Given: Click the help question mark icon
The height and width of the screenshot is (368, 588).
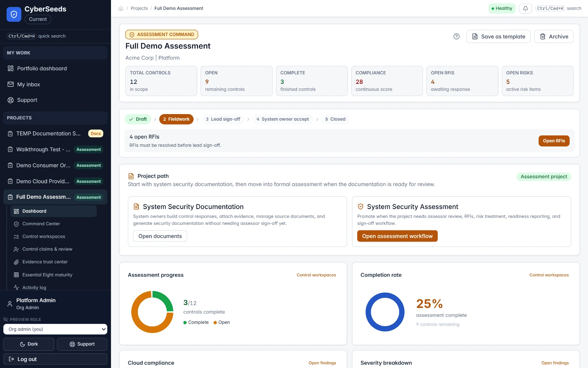Looking at the screenshot, I should pyautogui.click(x=456, y=36).
